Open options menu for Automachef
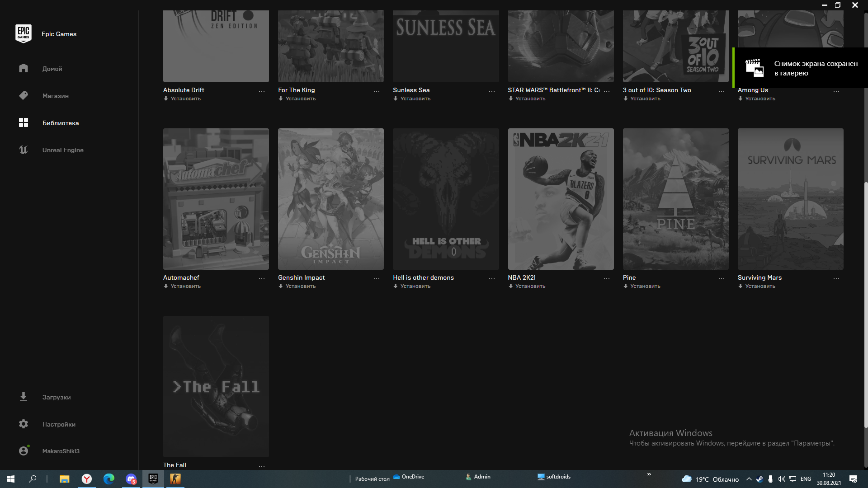The width and height of the screenshot is (868, 488). tap(262, 278)
